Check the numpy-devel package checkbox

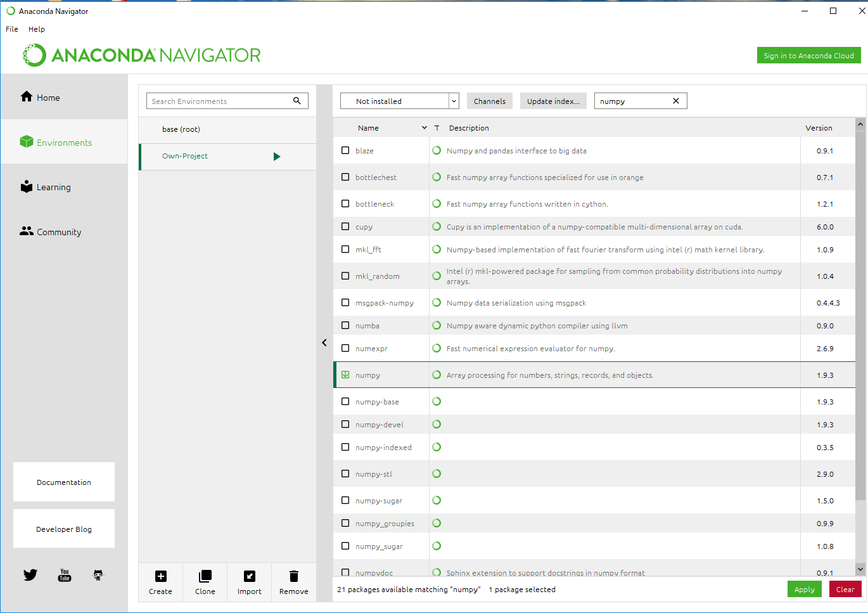345,424
